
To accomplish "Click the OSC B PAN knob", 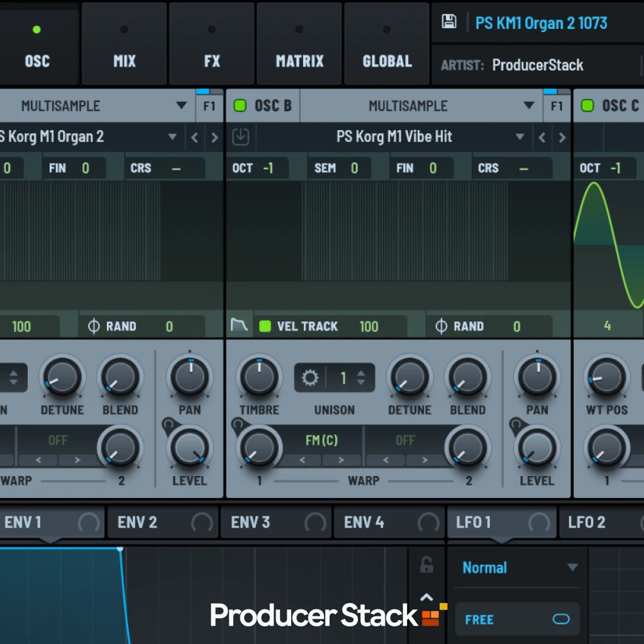I will pos(537,377).
